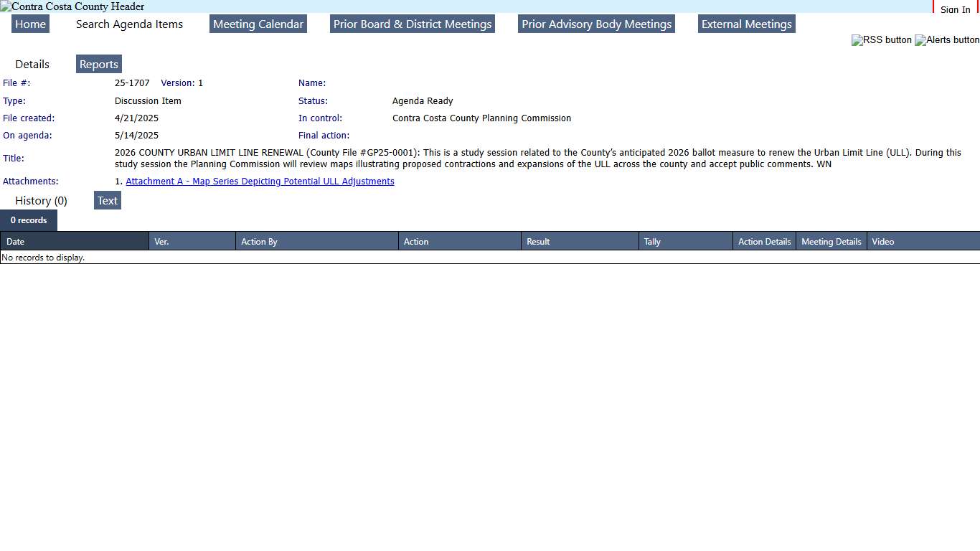Open Attachment A map series link
980x551 pixels.
[x=260, y=182]
